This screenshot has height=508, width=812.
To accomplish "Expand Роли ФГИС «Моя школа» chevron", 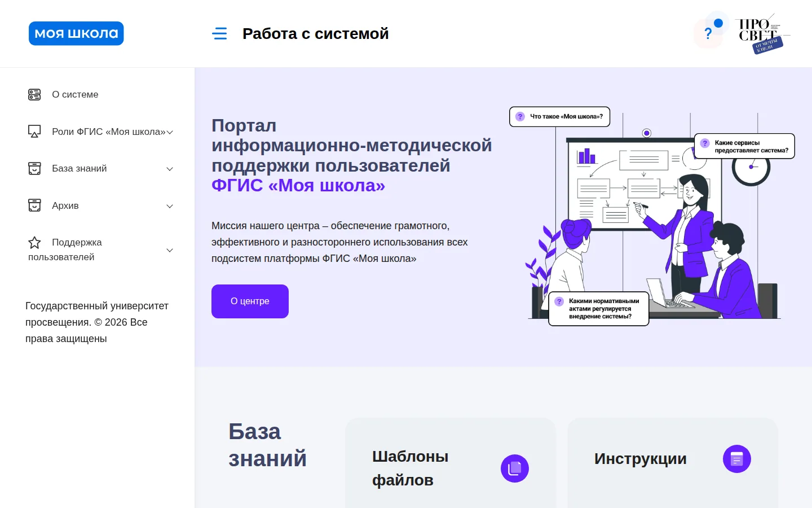I will (170, 132).
